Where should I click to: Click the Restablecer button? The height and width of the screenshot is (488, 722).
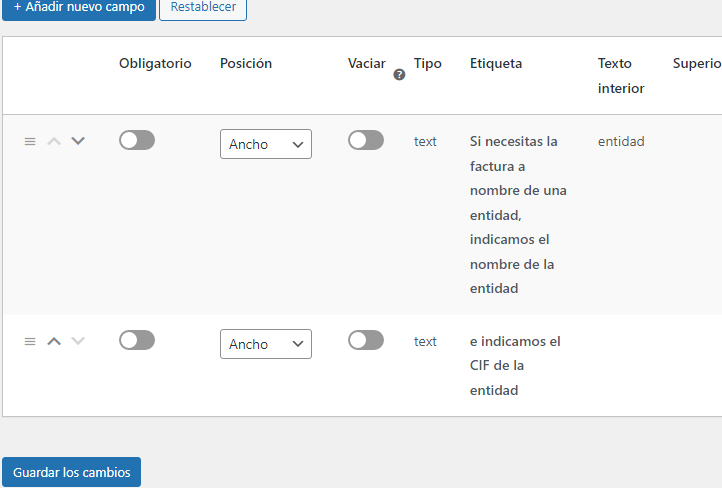203,8
